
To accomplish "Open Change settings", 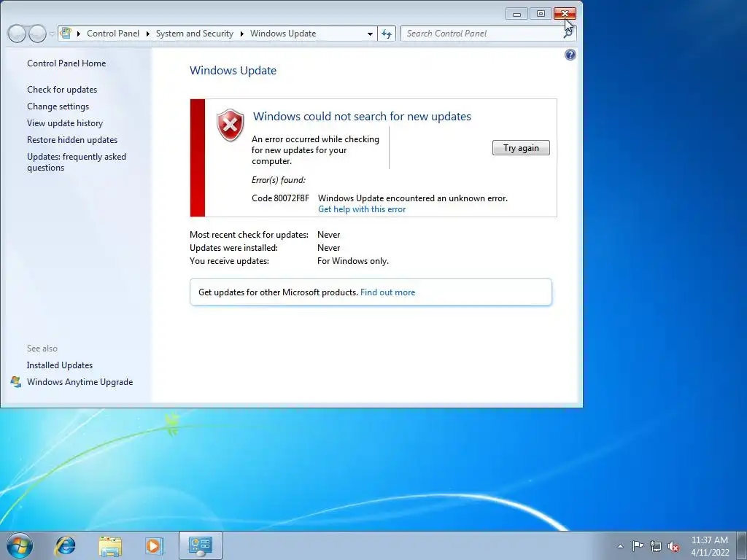I will click(58, 106).
